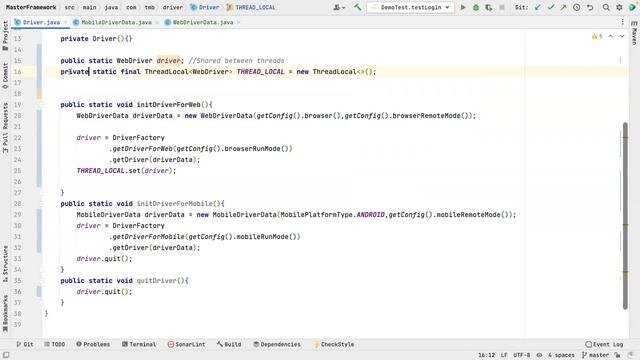Click MasterFramework breadcrumb in navigation bar

[31, 7]
